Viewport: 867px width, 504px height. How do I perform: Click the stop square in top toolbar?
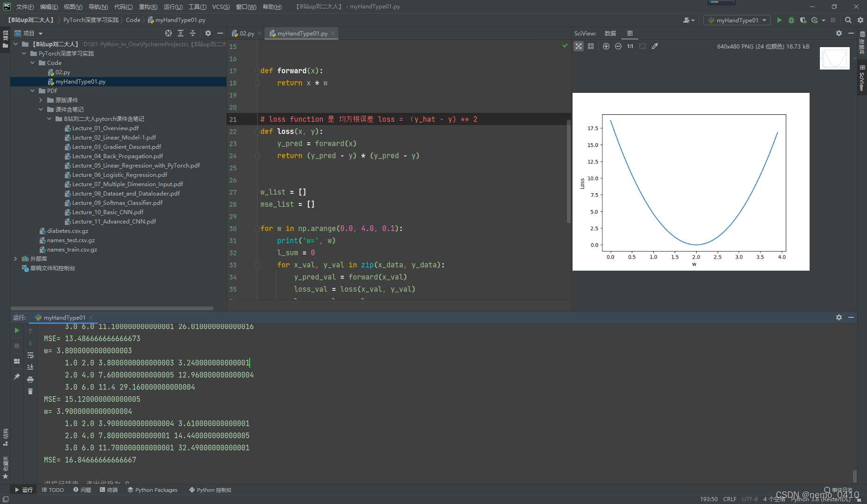(833, 20)
